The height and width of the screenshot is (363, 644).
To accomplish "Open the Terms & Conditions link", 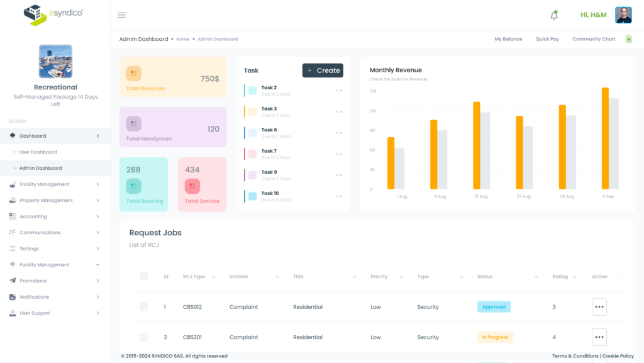I will [575, 356].
